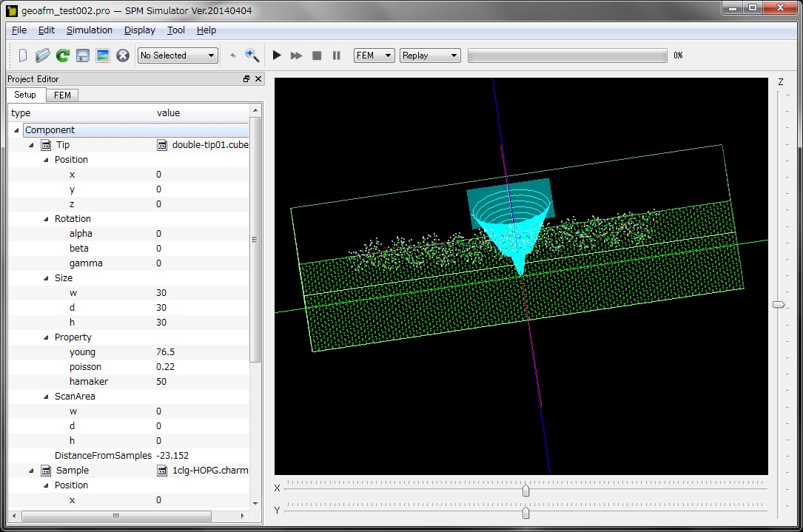Collapse the Property section under Tip

click(46, 337)
